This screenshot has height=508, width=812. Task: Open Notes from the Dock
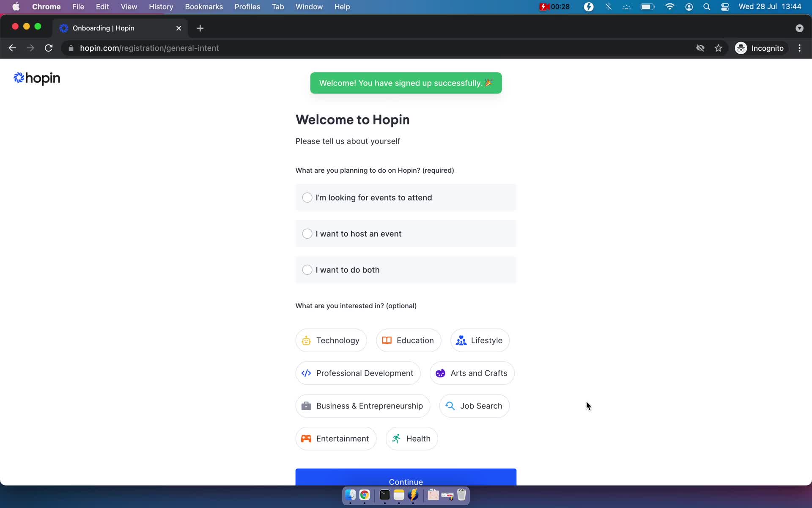pyautogui.click(x=399, y=494)
